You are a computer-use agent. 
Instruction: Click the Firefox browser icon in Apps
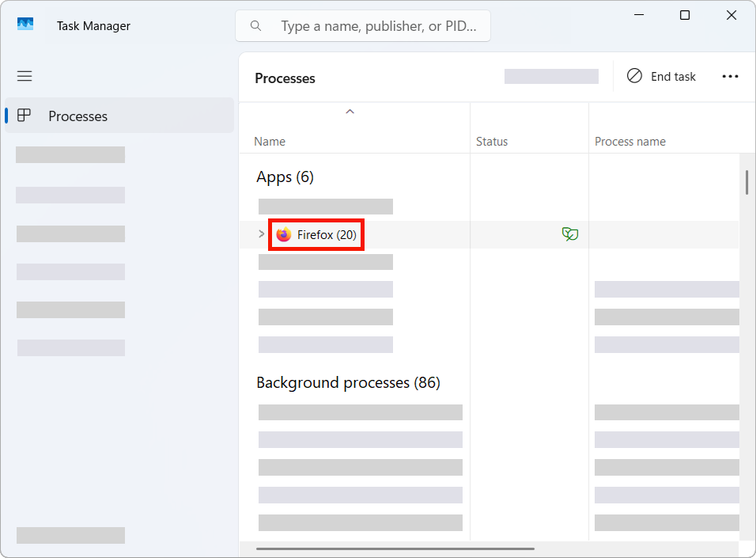click(282, 234)
